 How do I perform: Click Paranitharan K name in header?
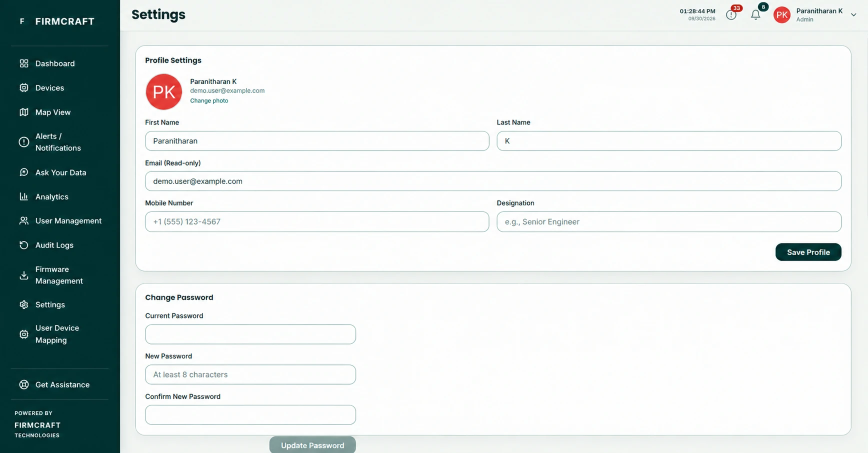(819, 11)
